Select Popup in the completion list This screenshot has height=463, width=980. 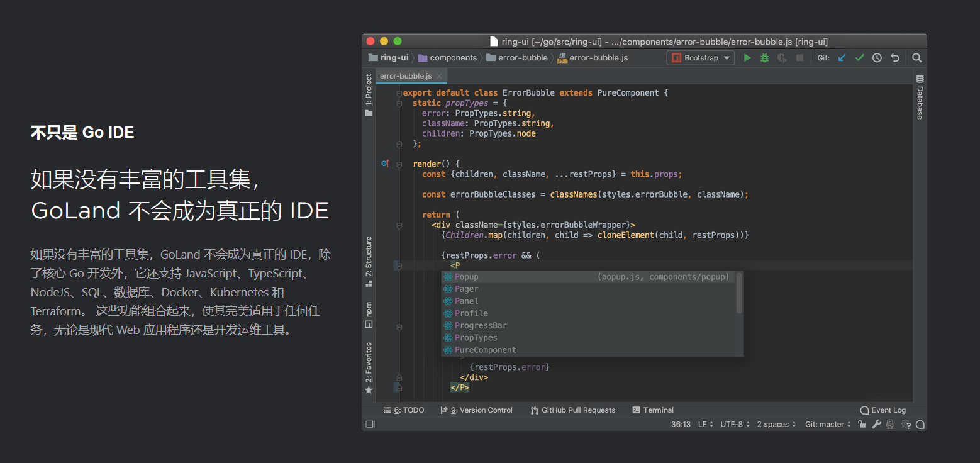(589, 277)
